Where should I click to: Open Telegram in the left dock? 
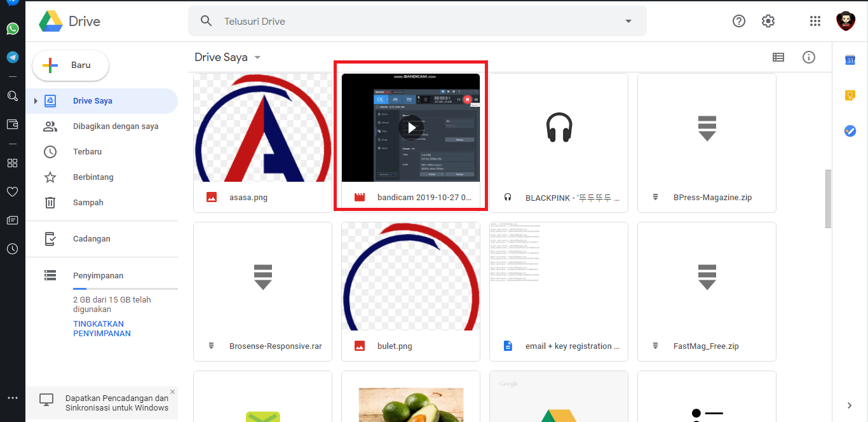coord(12,57)
